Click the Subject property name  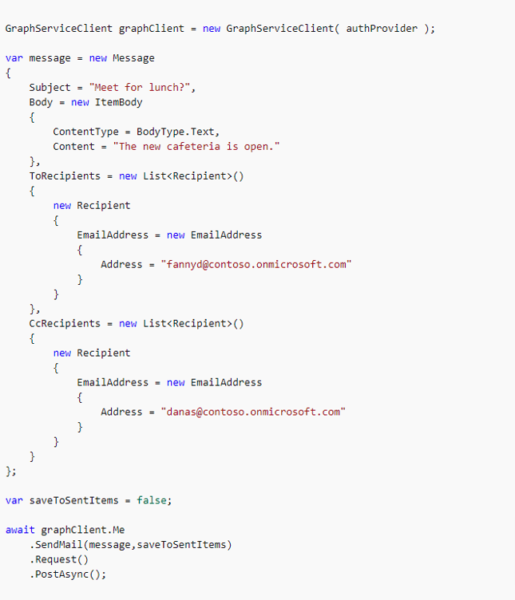click(x=50, y=88)
